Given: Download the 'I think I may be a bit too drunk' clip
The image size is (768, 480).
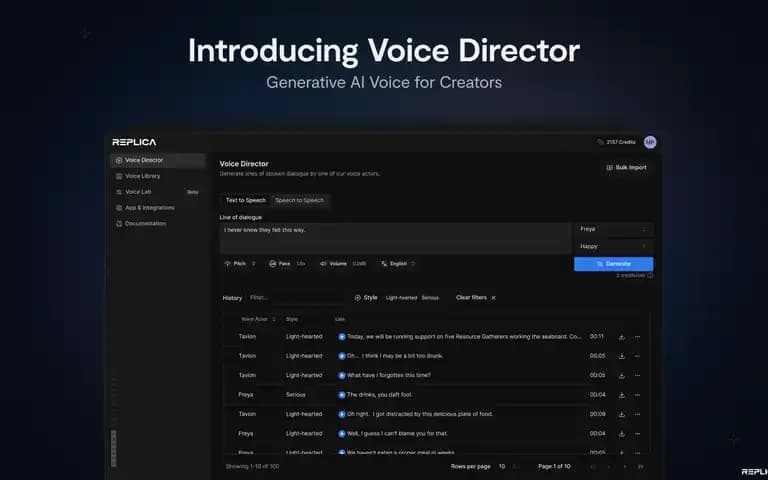Looking at the screenshot, I should click(x=622, y=356).
